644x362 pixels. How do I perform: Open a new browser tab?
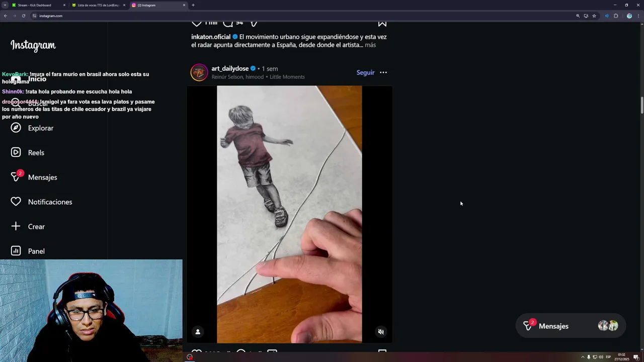click(x=193, y=5)
